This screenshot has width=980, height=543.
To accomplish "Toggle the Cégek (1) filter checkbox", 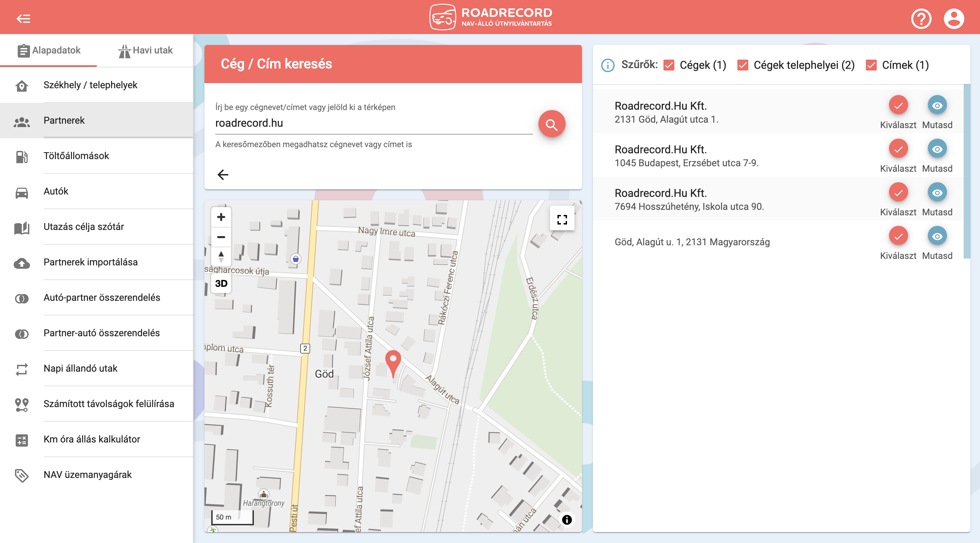I will (669, 65).
